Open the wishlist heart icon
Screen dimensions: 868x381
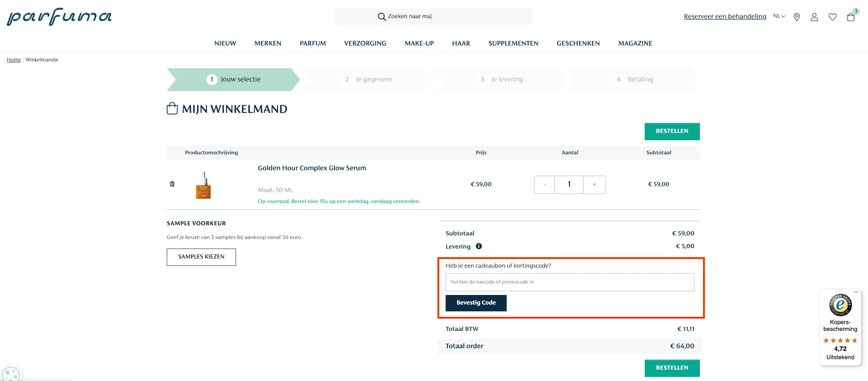point(832,17)
